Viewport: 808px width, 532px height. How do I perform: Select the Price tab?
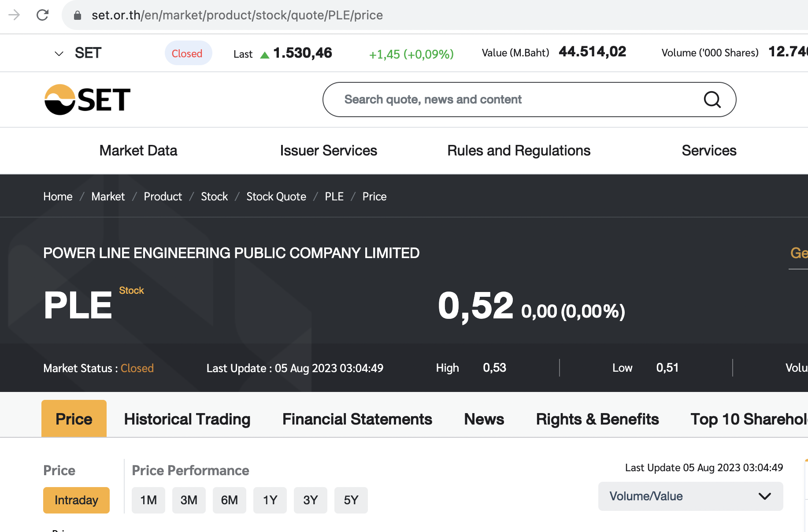coord(74,418)
